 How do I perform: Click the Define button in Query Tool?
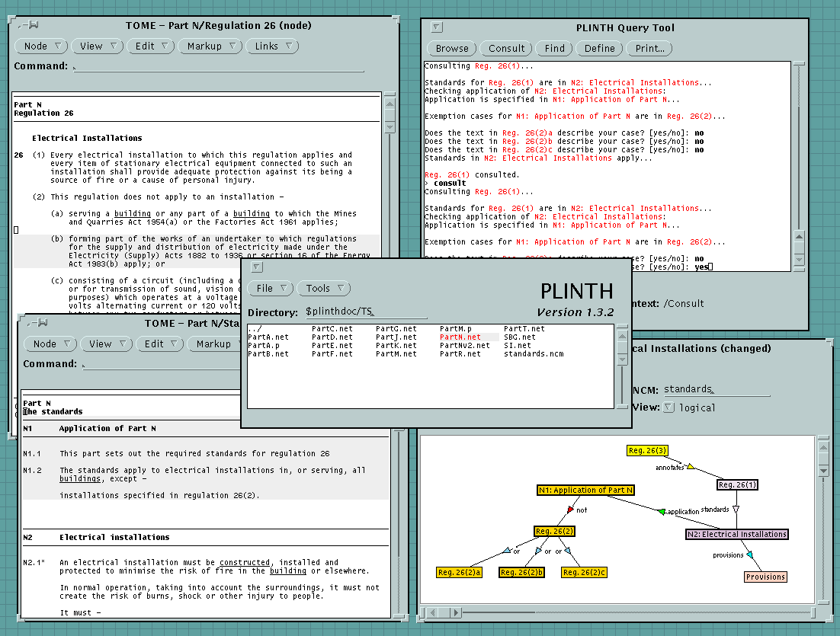599,48
